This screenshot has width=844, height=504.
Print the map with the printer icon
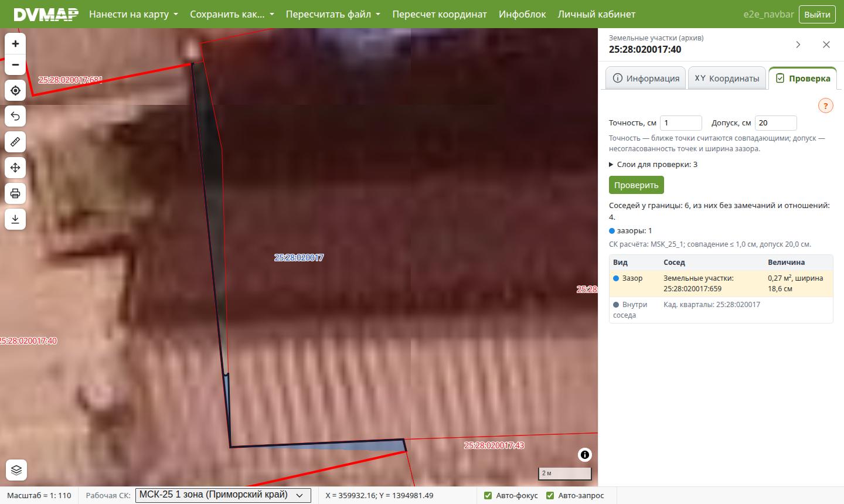tap(15, 193)
